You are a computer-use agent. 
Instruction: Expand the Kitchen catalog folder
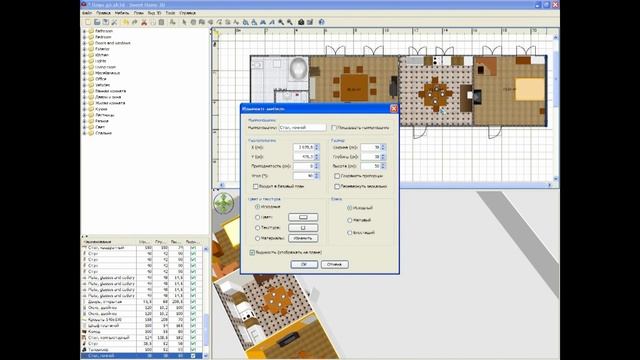click(x=84, y=55)
